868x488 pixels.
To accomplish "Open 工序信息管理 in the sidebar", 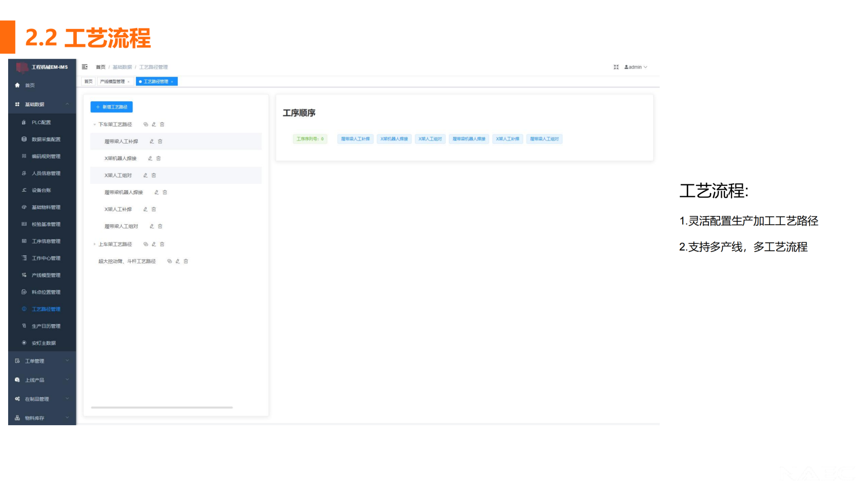I will point(42,241).
